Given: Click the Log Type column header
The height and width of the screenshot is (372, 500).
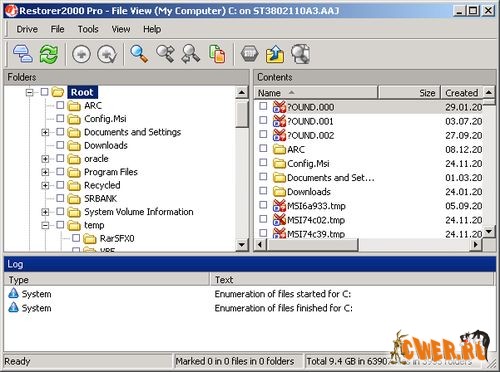Looking at the screenshot, I should [107, 279].
